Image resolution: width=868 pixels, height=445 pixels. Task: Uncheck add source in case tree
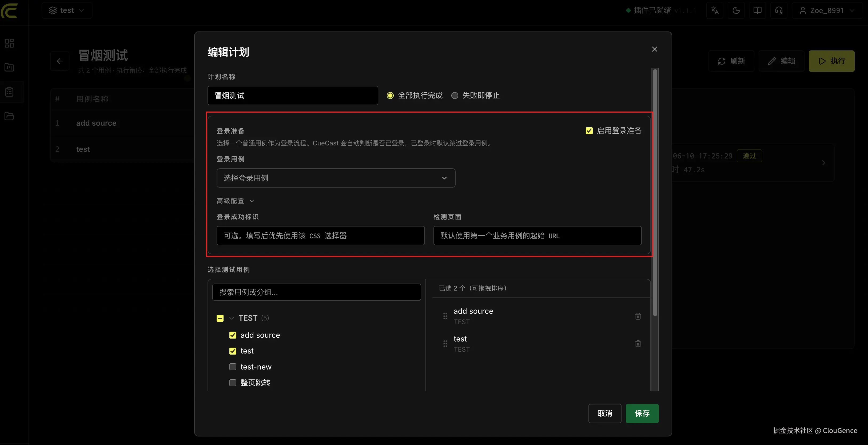[233, 335]
